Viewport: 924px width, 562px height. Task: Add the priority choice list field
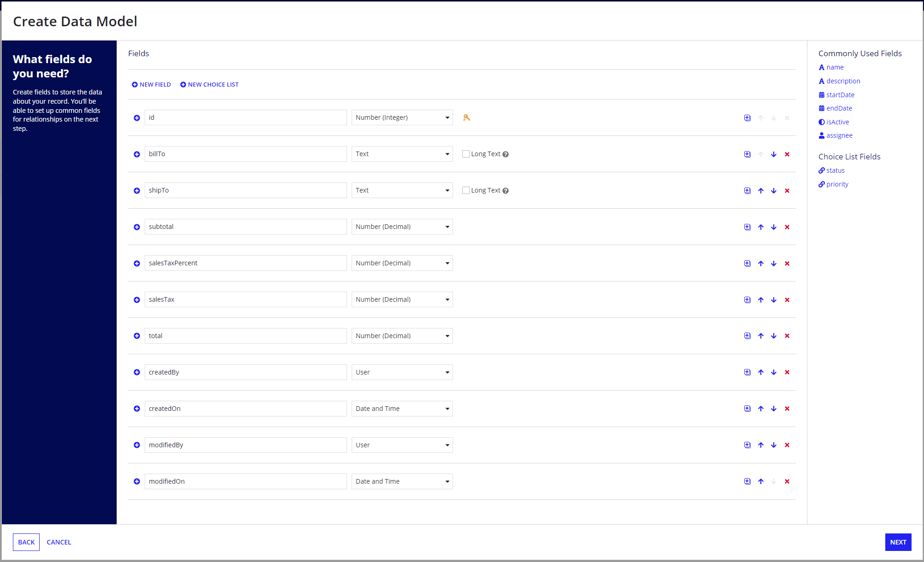(x=836, y=184)
